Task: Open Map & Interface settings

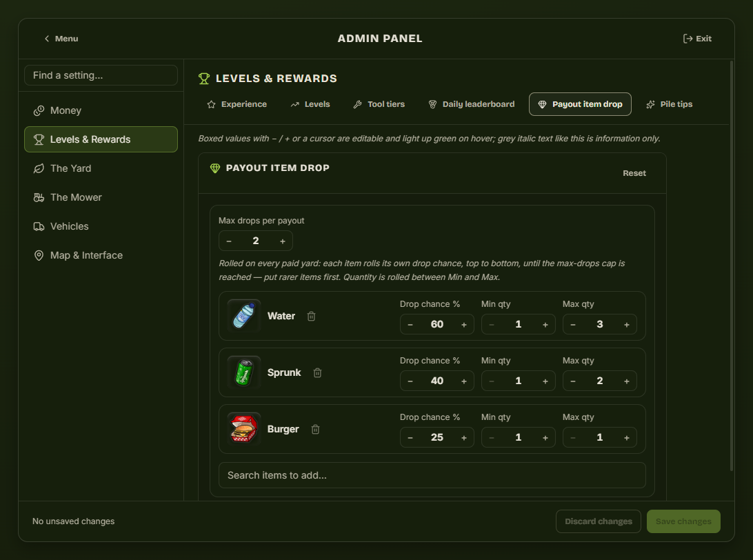Action: point(101,255)
